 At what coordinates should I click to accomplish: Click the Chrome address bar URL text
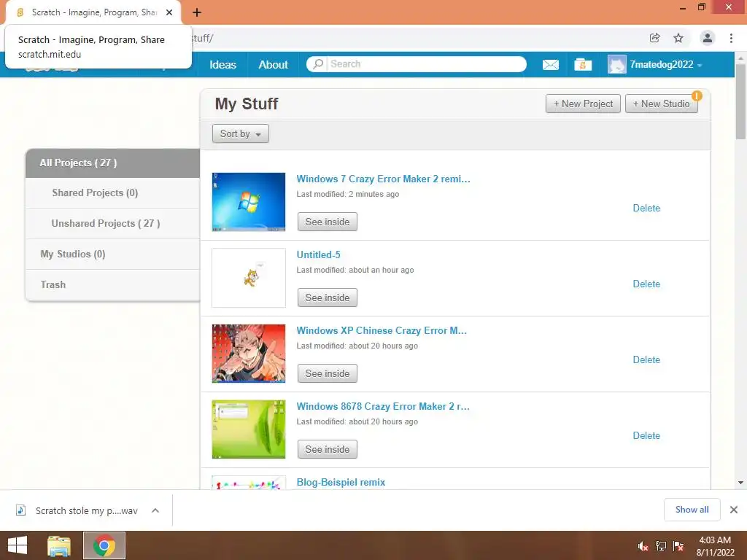pos(203,38)
